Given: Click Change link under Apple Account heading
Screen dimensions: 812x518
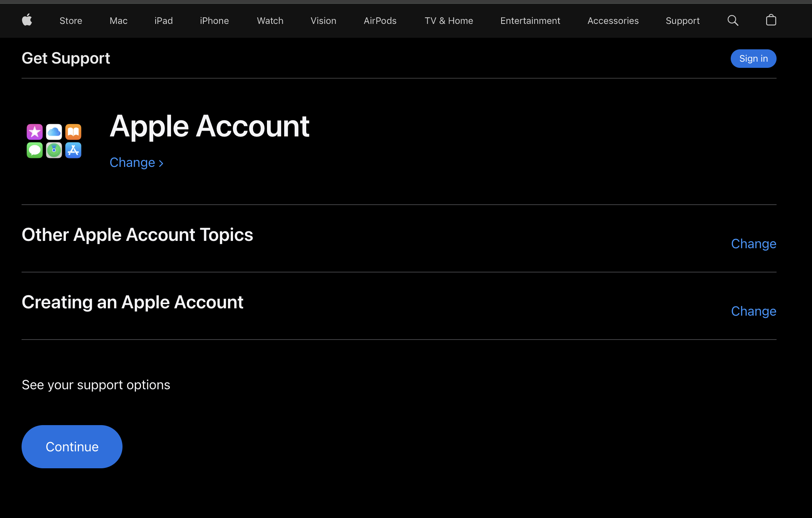Looking at the screenshot, I should 137,163.
